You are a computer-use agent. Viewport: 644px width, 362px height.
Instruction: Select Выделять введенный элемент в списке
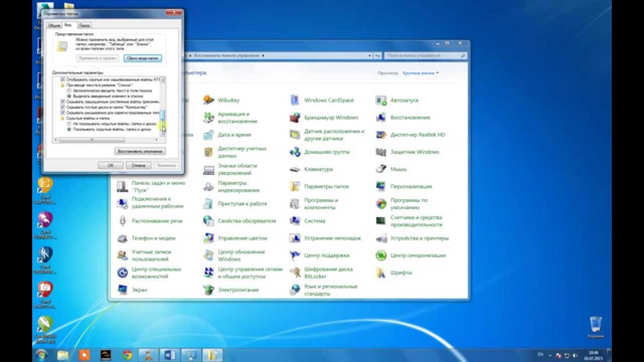click(105, 96)
